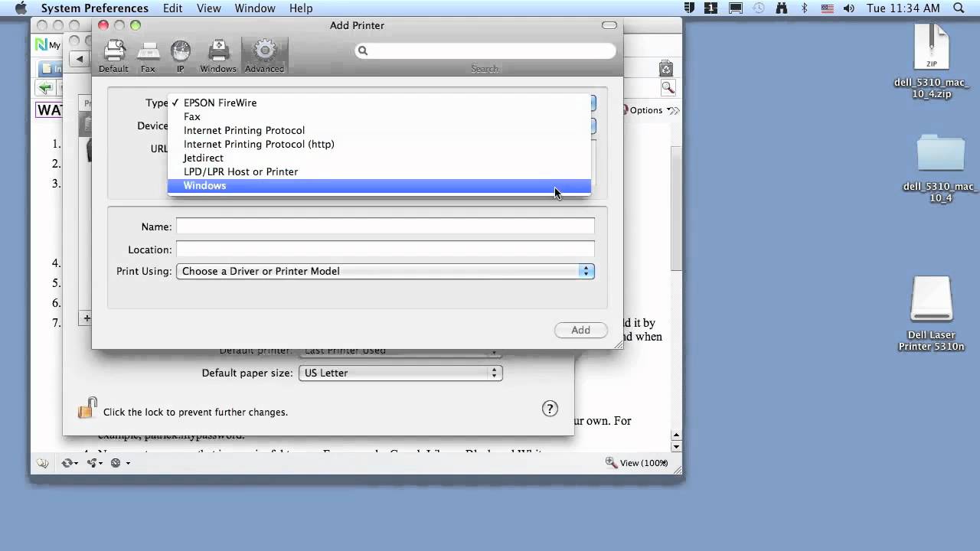The width and height of the screenshot is (980, 551).
Task: Click the Apple menu logo
Action: (21, 8)
